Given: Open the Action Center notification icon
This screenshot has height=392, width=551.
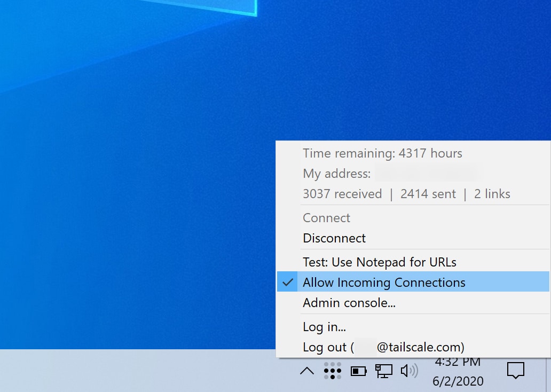Looking at the screenshot, I should tap(515, 370).
